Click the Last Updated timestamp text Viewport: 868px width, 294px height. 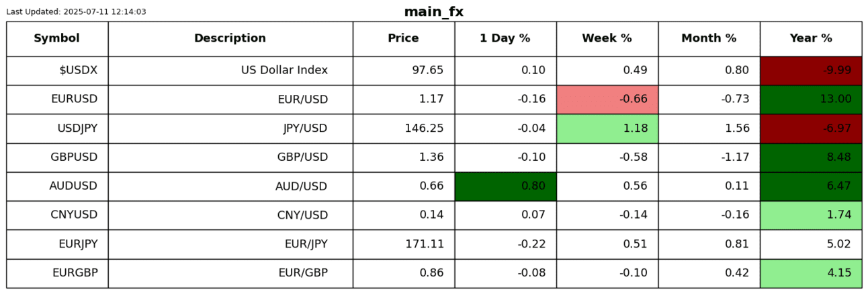(76, 12)
